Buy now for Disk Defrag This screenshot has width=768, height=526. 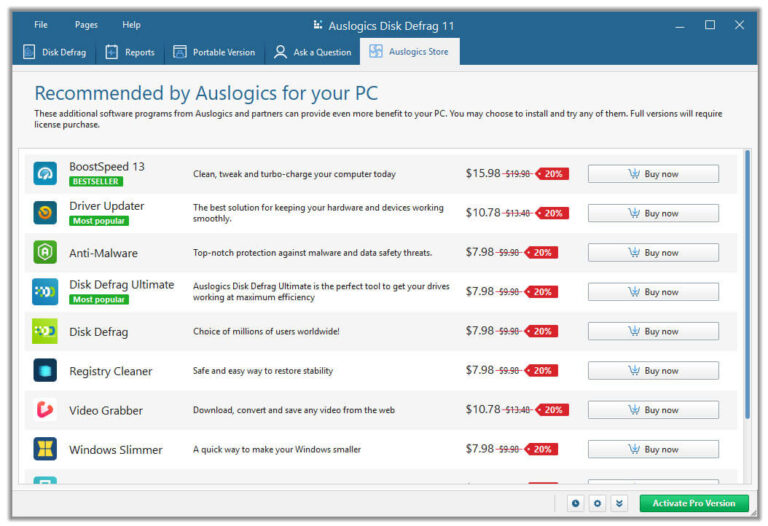(653, 331)
